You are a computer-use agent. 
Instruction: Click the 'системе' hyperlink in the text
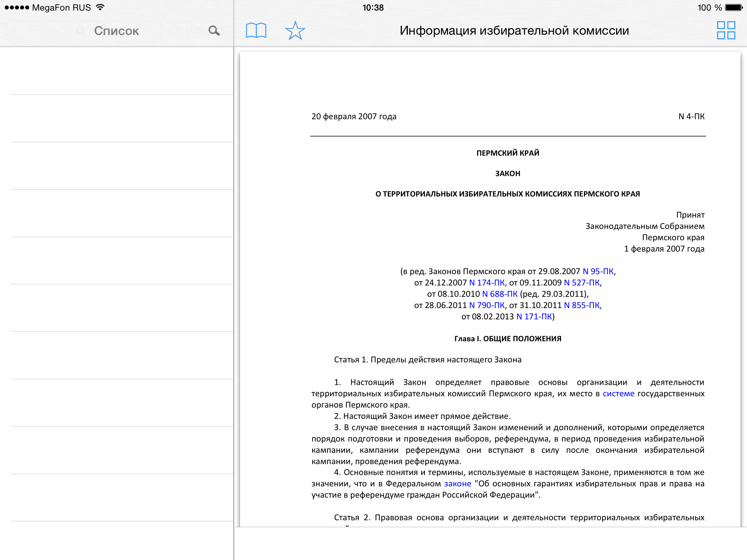tap(618, 393)
